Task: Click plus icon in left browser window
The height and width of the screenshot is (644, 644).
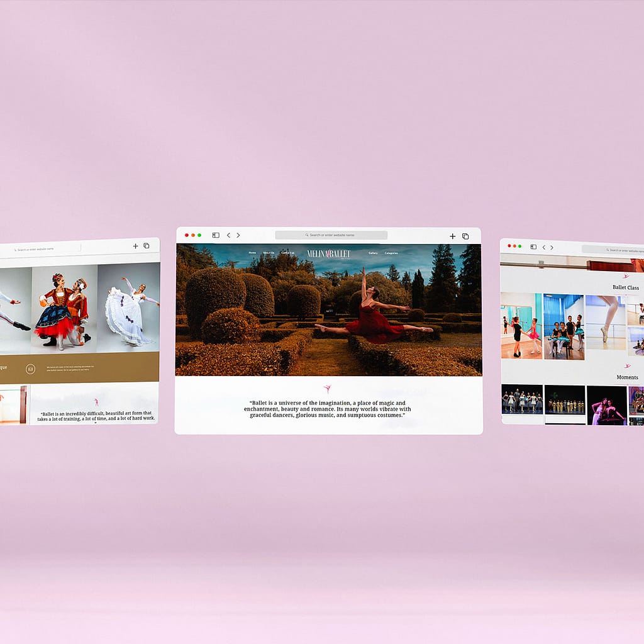Action: pos(135,246)
